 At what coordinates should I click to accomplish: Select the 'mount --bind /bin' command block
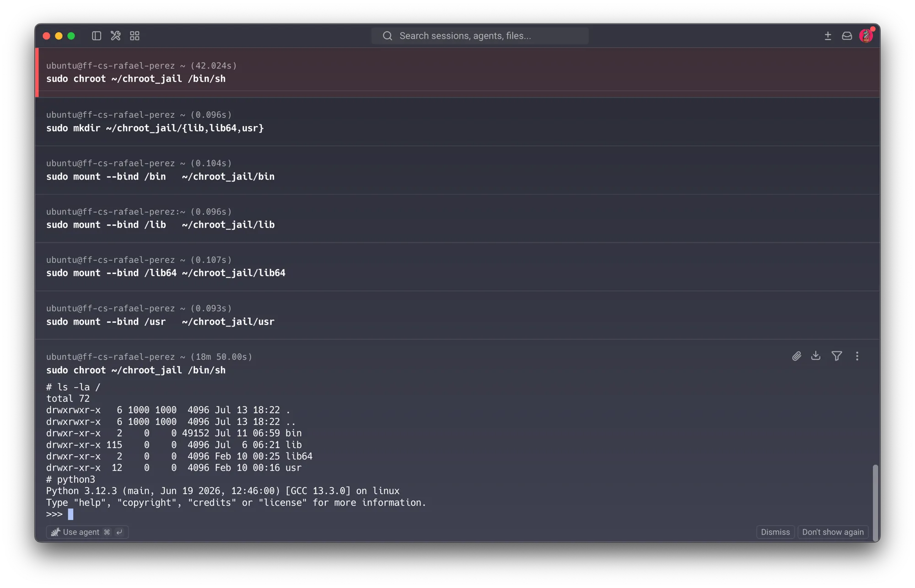click(x=457, y=170)
